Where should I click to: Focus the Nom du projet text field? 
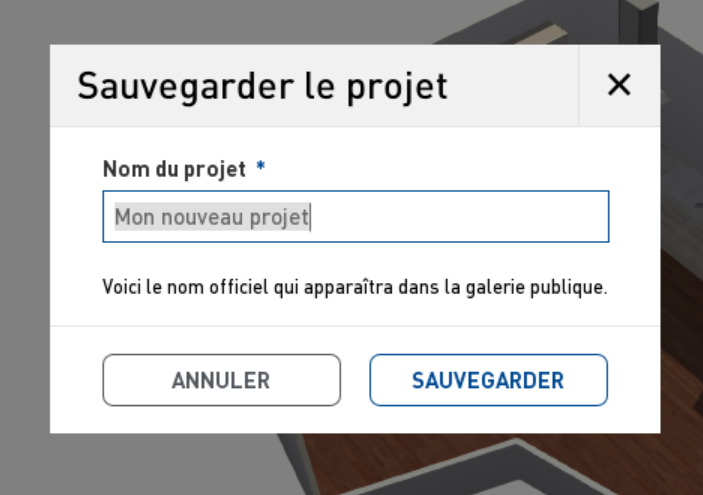(x=356, y=217)
